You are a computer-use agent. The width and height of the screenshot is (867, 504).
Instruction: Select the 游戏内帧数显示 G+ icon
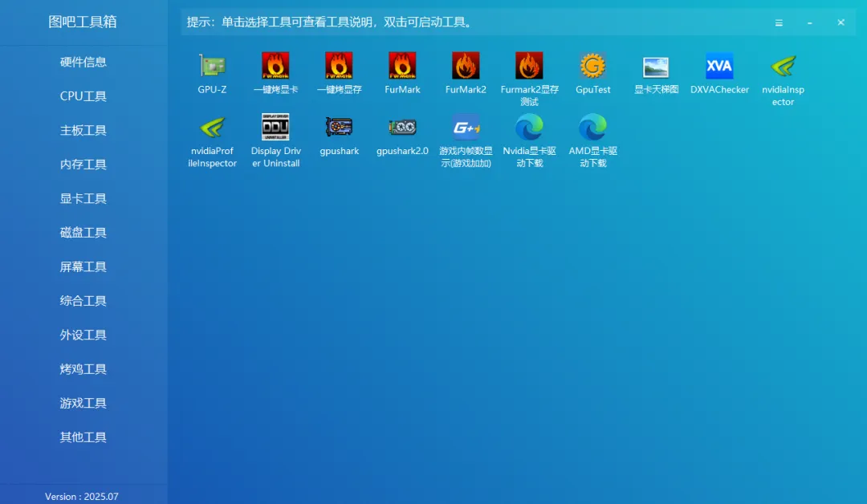point(466,127)
